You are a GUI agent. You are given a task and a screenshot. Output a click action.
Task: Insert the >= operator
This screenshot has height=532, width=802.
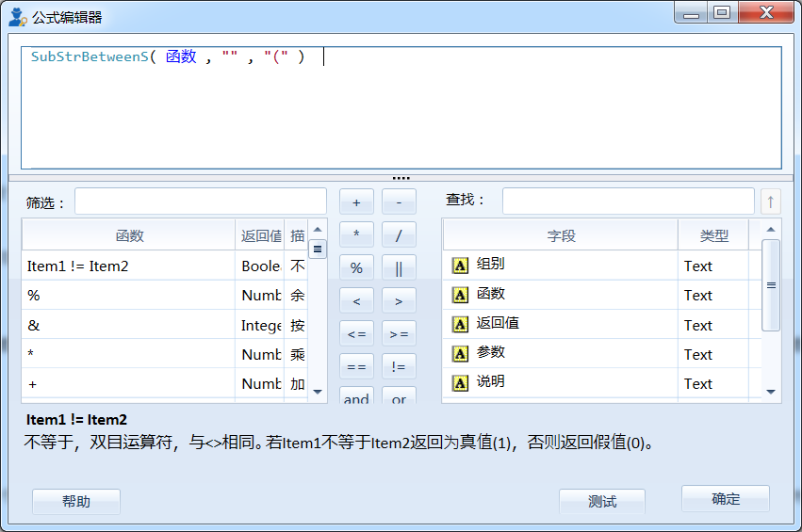(x=399, y=333)
